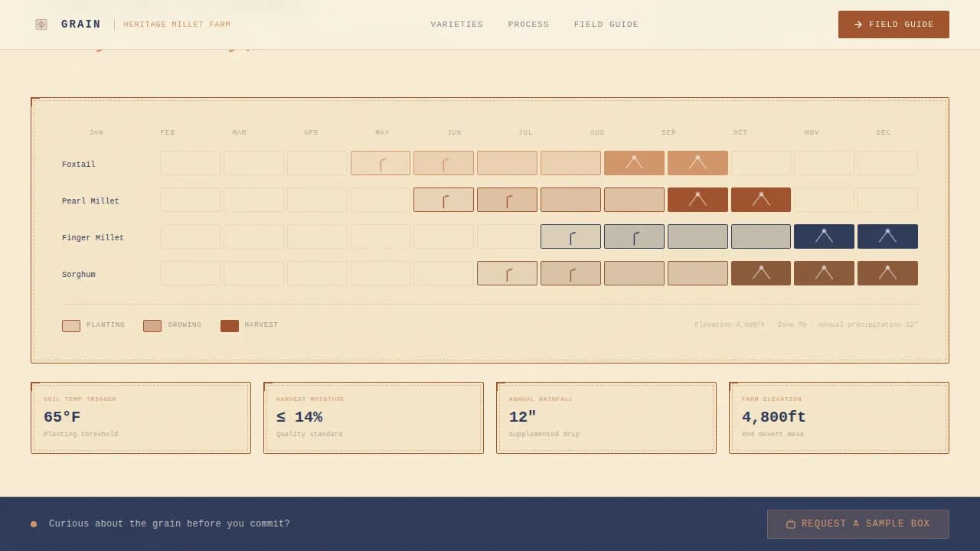Select second planting sprout icon in Sorghum row

click(573, 274)
